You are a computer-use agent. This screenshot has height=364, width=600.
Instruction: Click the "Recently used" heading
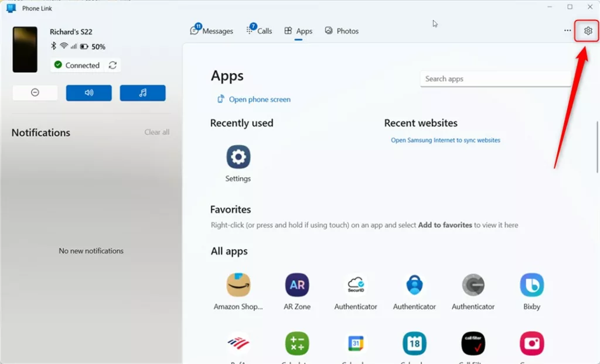(242, 123)
